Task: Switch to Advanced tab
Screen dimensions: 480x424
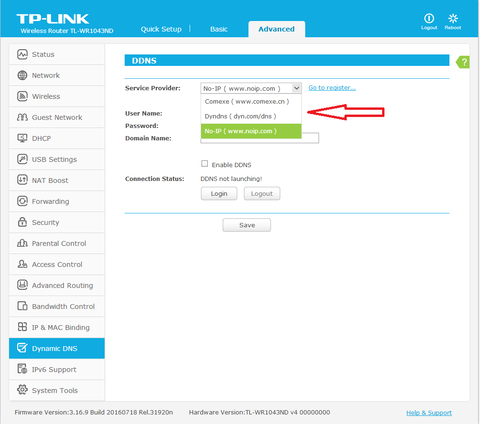Action: (x=277, y=29)
